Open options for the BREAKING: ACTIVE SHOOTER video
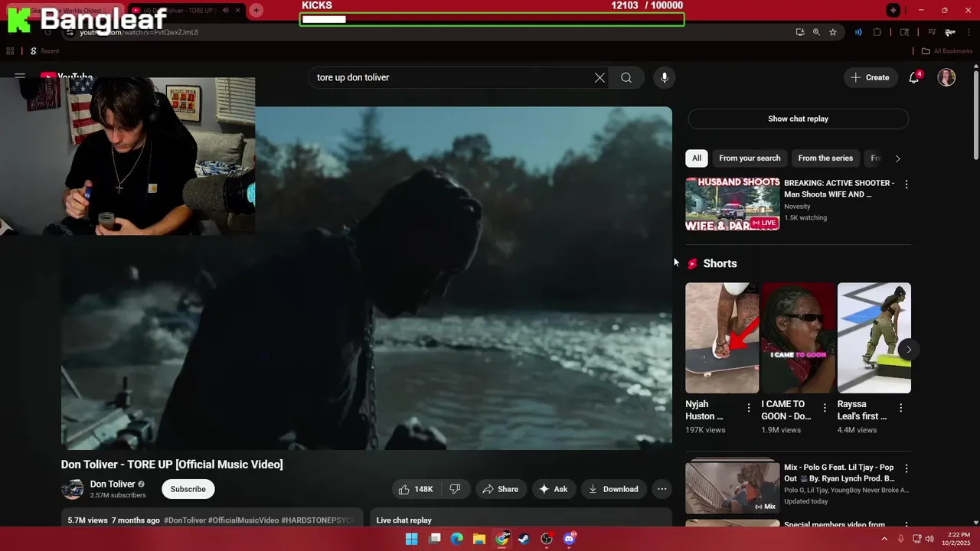The height and width of the screenshot is (551, 980). (906, 184)
